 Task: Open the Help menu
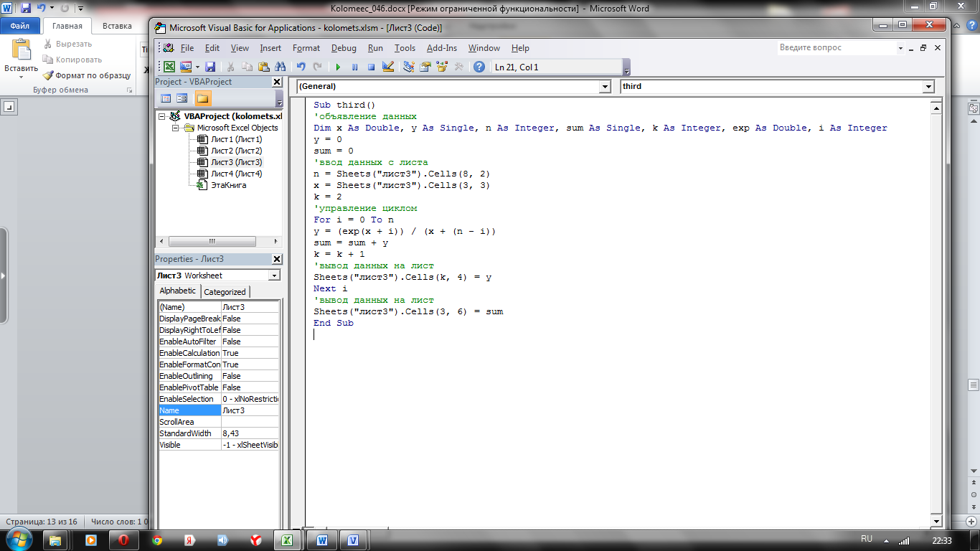click(x=520, y=48)
